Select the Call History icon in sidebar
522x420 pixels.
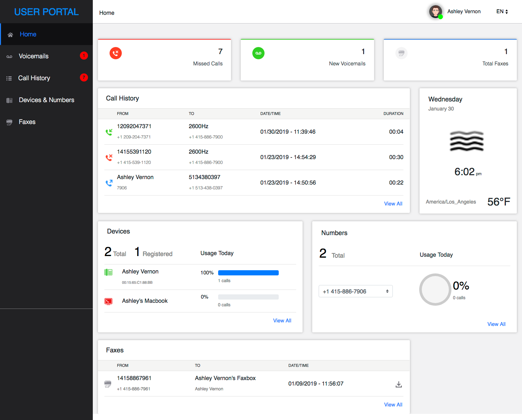pyautogui.click(x=9, y=78)
